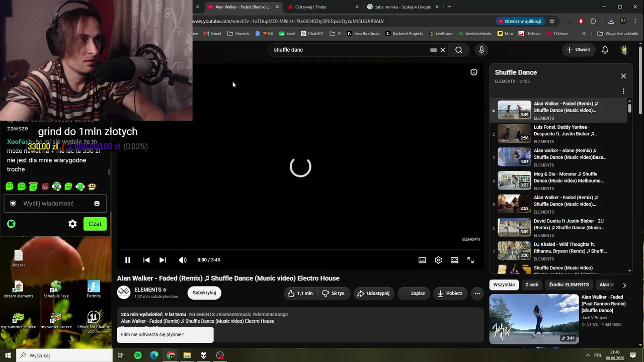This screenshot has height=362, width=644.
Task: Open the emoji picker in chat
Action: click(x=97, y=204)
